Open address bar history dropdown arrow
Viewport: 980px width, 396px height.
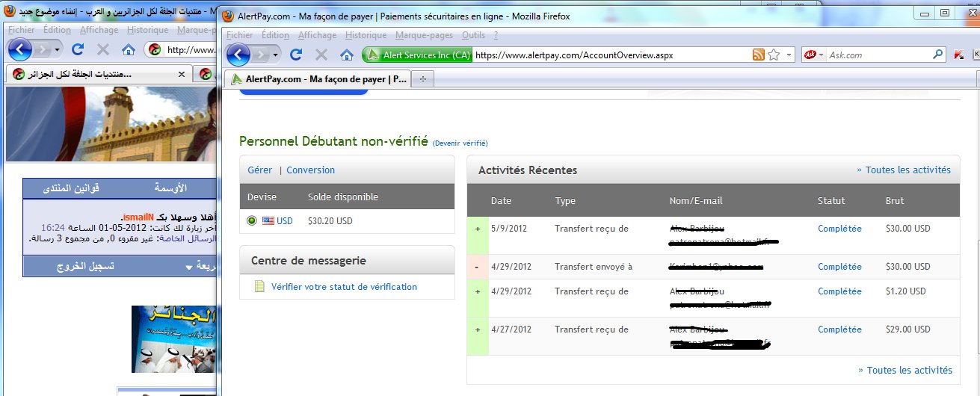tap(789, 55)
